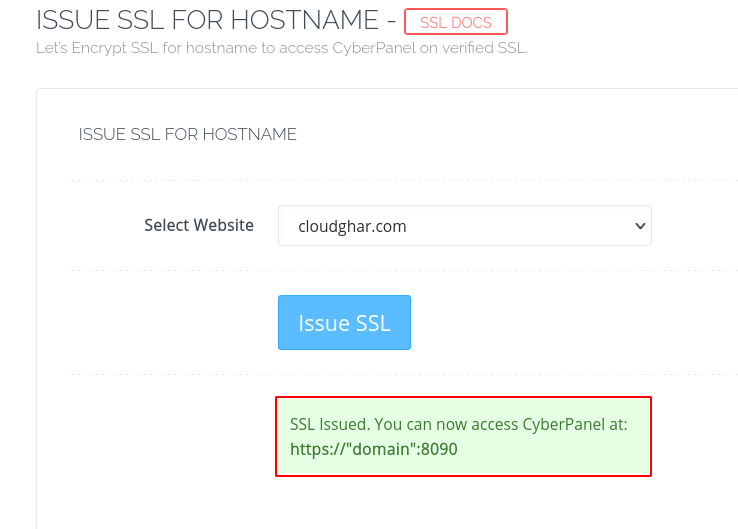Click the https://"domain":8090 address text

point(374,449)
